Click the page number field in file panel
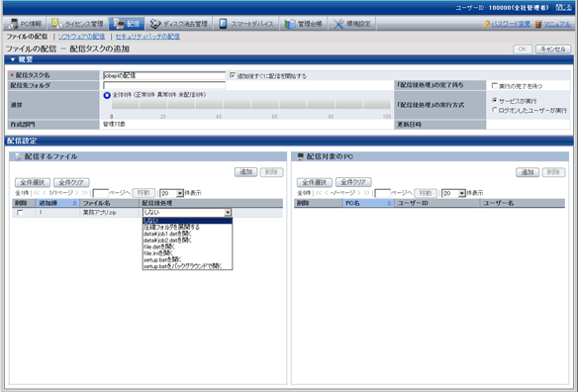 pos(100,193)
